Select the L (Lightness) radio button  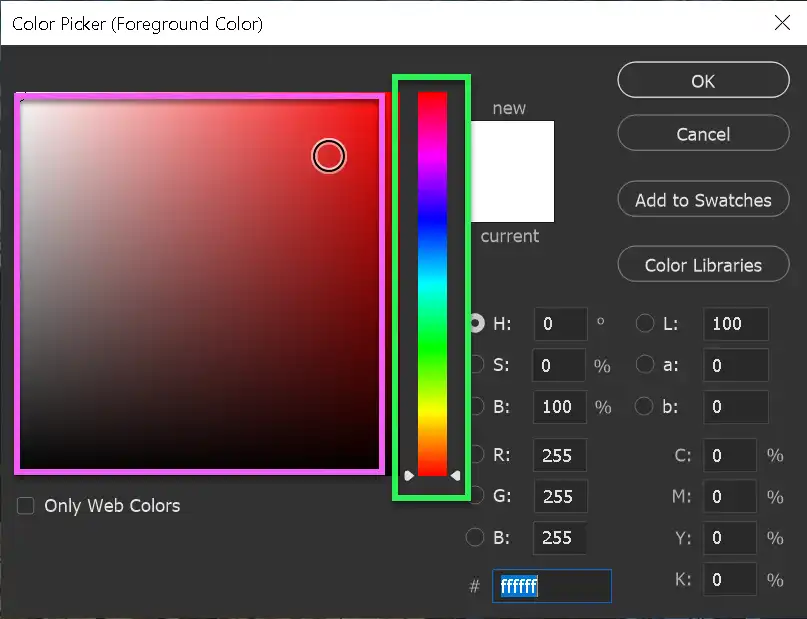click(x=645, y=323)
